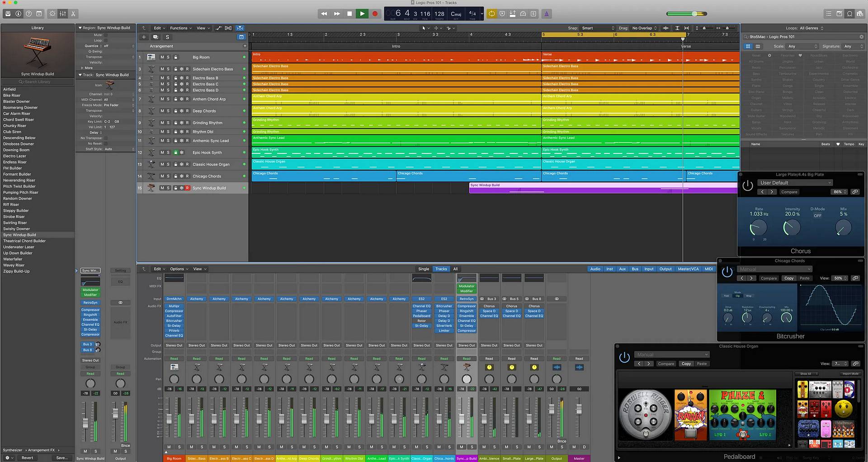The image size is (868, 462).
Task: Open the Smart Controls panel
Action: pos(51,14)
